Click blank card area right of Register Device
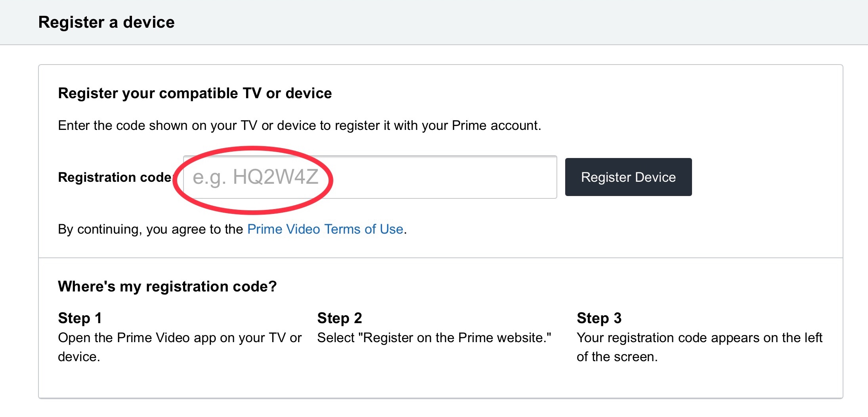Screen dimensions: 868x417 765,177
